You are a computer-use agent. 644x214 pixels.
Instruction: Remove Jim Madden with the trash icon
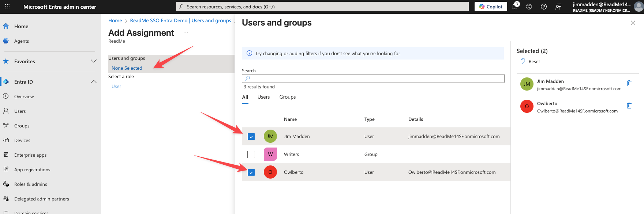[629, 83]
